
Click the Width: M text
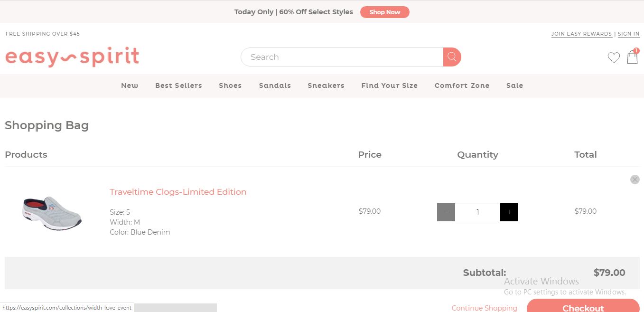pos(125,222)
